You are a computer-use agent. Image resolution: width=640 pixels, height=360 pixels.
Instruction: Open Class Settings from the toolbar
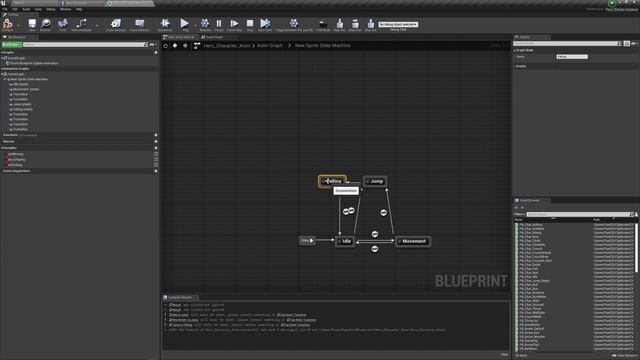[116, 24]
